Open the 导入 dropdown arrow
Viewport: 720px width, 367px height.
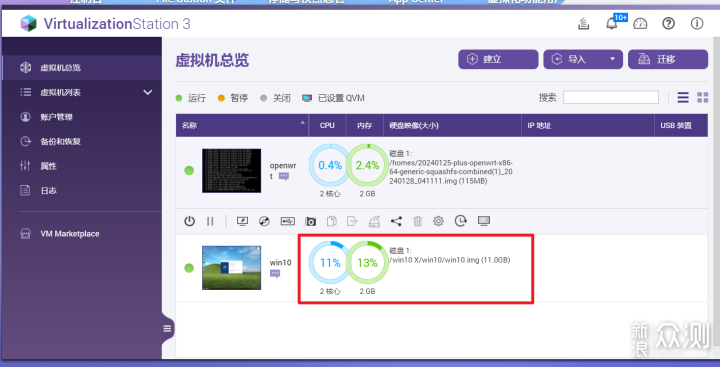(612, 59)
